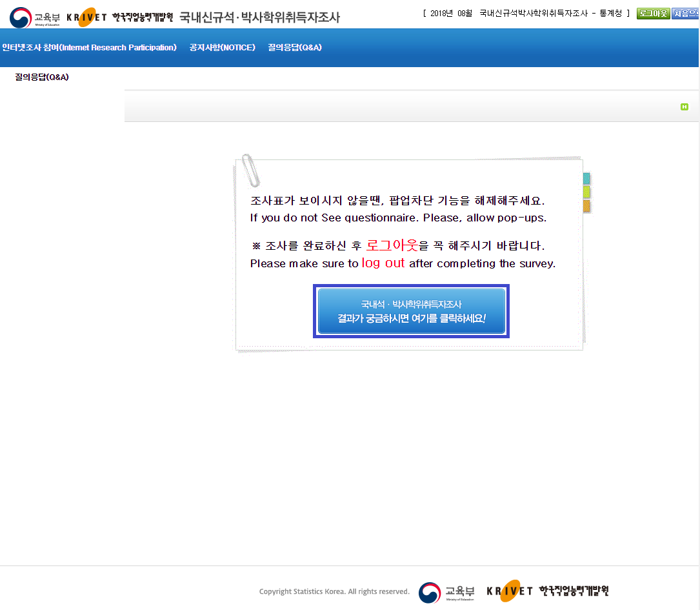Click the red 'log out' text in notice
The height and width of the screenshot is (610, 700).
point(383,263)
